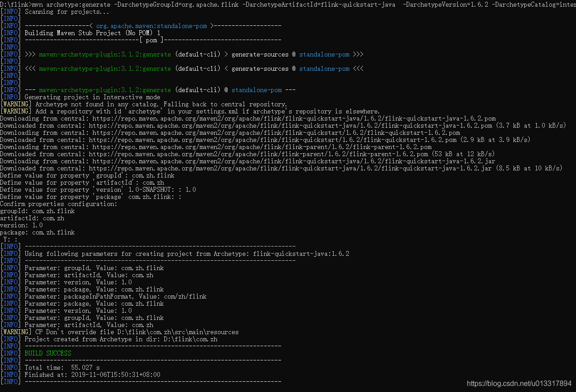The image size is (576, 392).
Task: Click the 'groupId: com.zh.flink' confirmation line
Action: (x=37, y=211)
